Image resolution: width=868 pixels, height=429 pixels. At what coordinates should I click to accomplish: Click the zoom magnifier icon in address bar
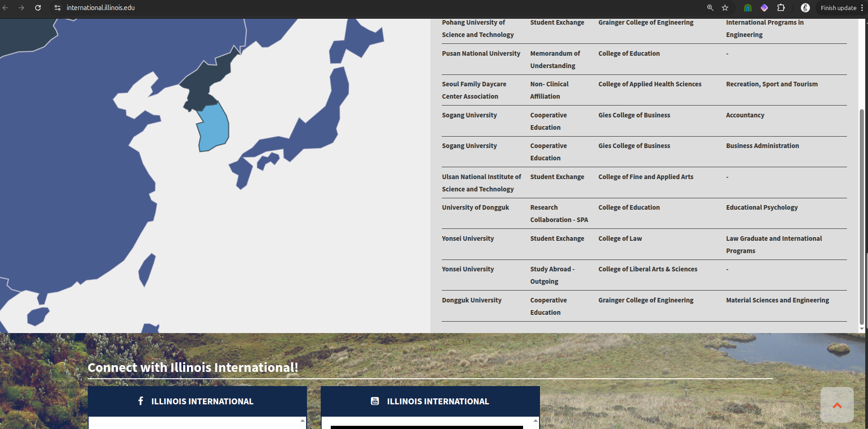click(x=710, y=8)
